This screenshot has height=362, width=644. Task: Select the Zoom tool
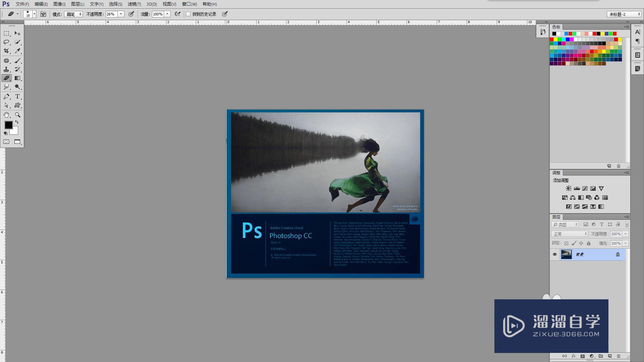click(17, 115)
